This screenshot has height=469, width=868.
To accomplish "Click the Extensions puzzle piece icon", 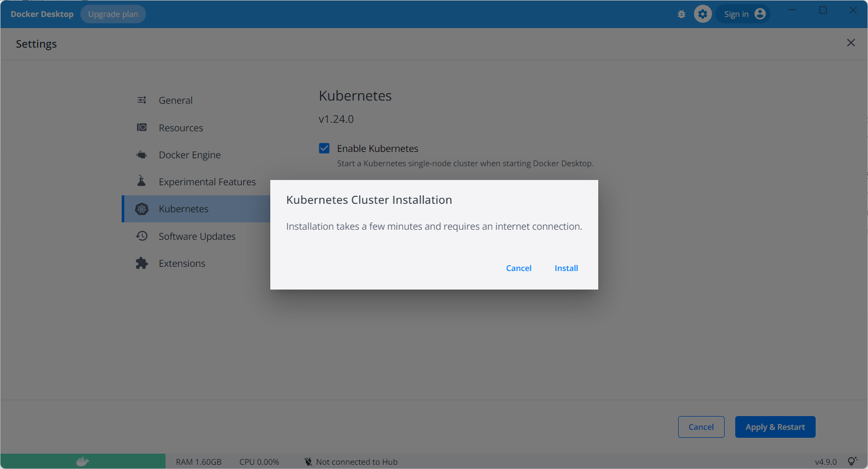I will (x=142, y=263).
